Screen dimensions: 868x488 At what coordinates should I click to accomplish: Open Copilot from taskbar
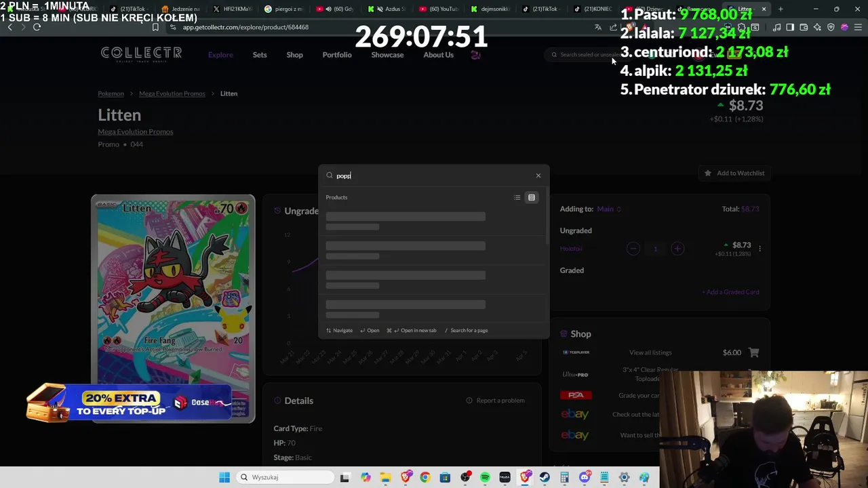(366, 477)
